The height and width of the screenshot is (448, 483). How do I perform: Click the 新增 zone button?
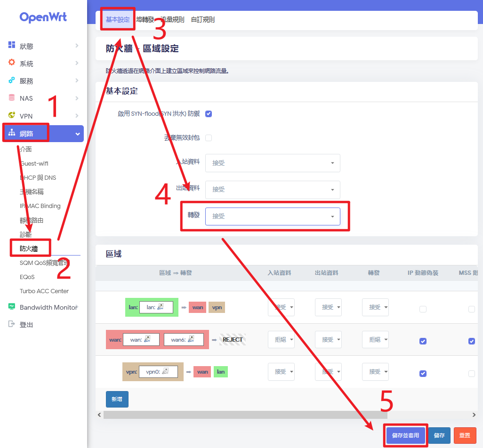[117, 399]
